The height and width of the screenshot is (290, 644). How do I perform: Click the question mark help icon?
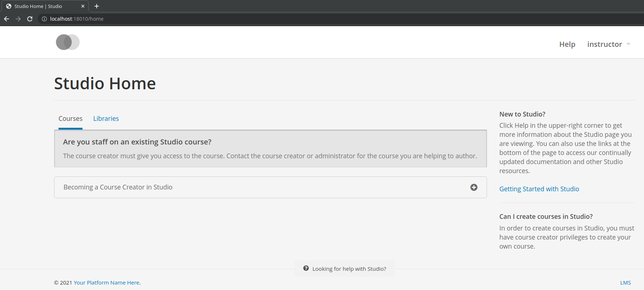306,268
